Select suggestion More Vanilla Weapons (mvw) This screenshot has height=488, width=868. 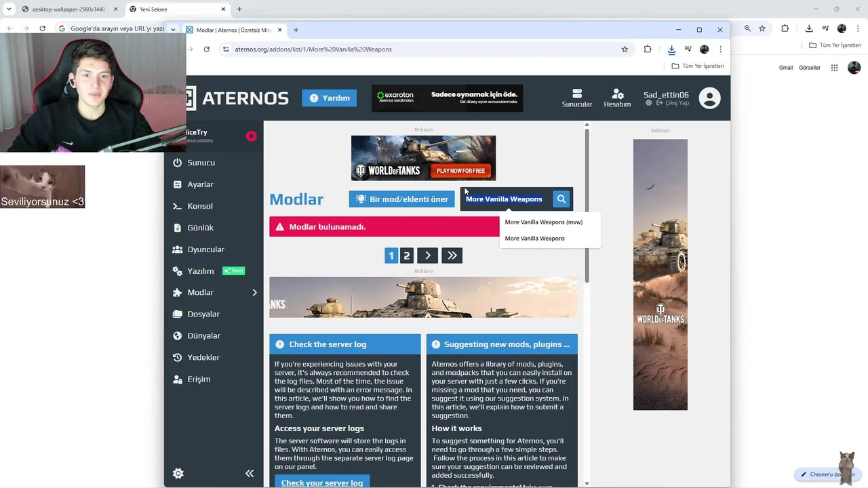coord(544,222)
